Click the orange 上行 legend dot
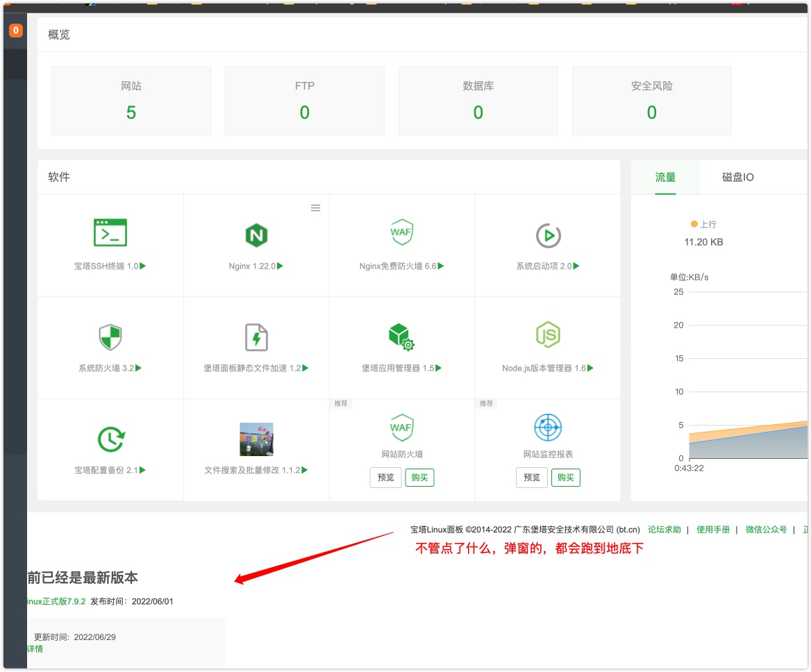The image size is (811, 672). [694, 224]
